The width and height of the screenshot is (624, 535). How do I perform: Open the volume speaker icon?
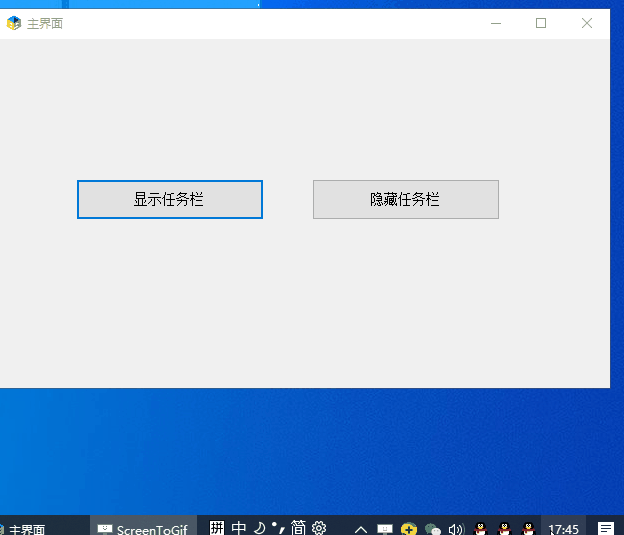[456, 529]
